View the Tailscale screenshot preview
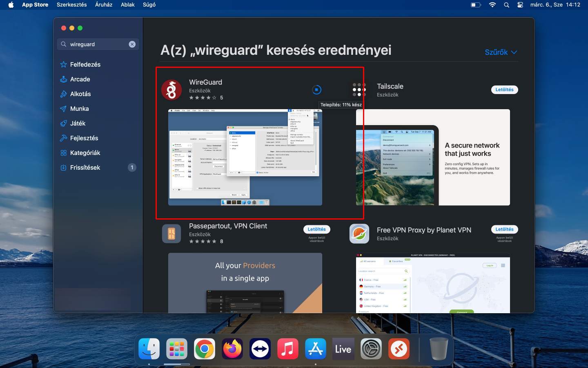 coord(433,157)
